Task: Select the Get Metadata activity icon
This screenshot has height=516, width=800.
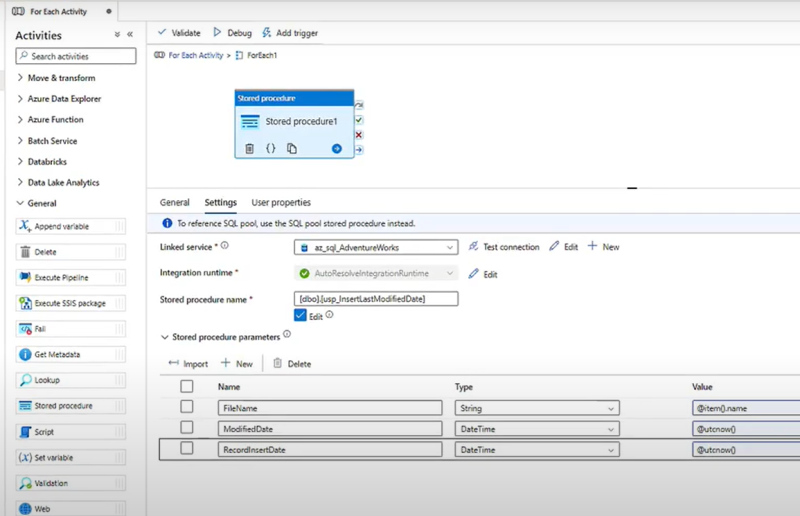Action: click(26, 355)
